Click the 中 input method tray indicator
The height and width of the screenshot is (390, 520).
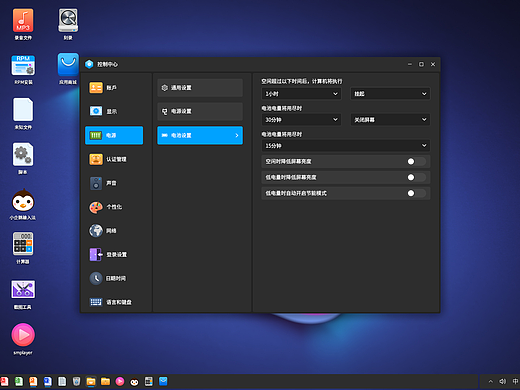click(515, 381)
